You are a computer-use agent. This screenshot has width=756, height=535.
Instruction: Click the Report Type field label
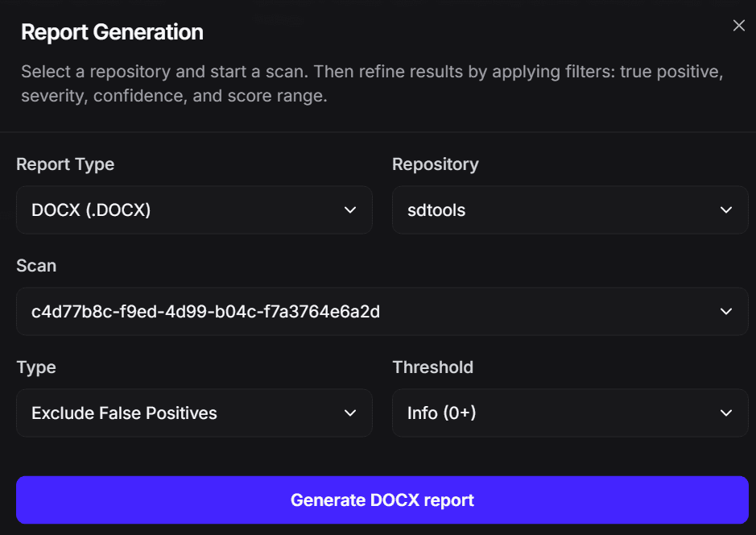(x=65, y=164)
